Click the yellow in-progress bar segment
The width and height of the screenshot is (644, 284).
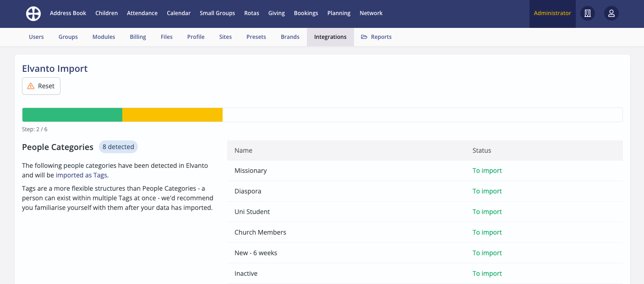click(172, 115)
